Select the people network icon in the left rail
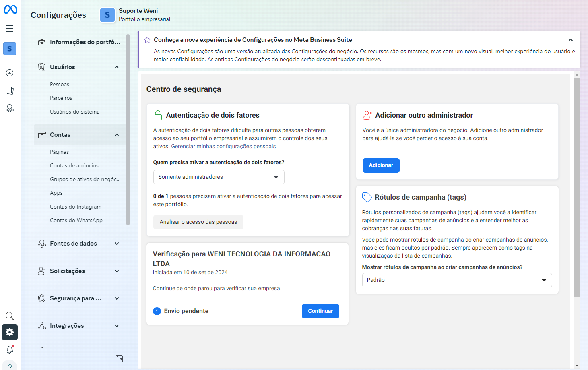588x370 pixels. coord(10,108)
